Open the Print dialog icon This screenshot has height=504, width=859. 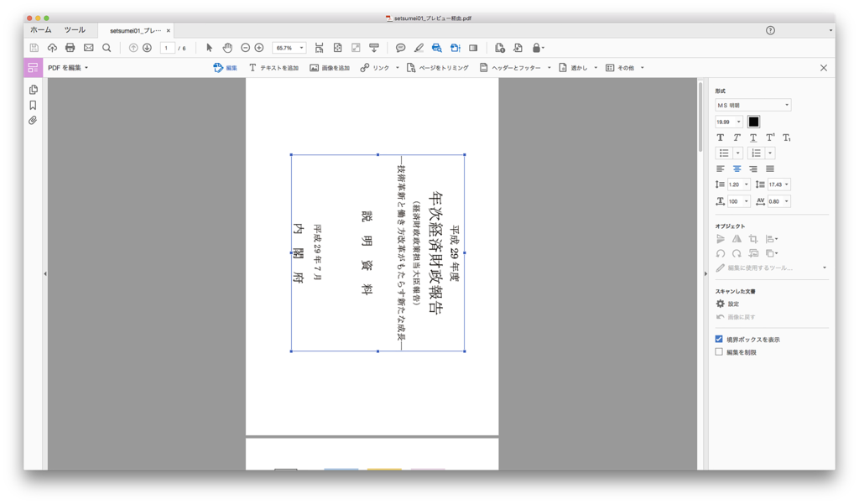[70, 48]
